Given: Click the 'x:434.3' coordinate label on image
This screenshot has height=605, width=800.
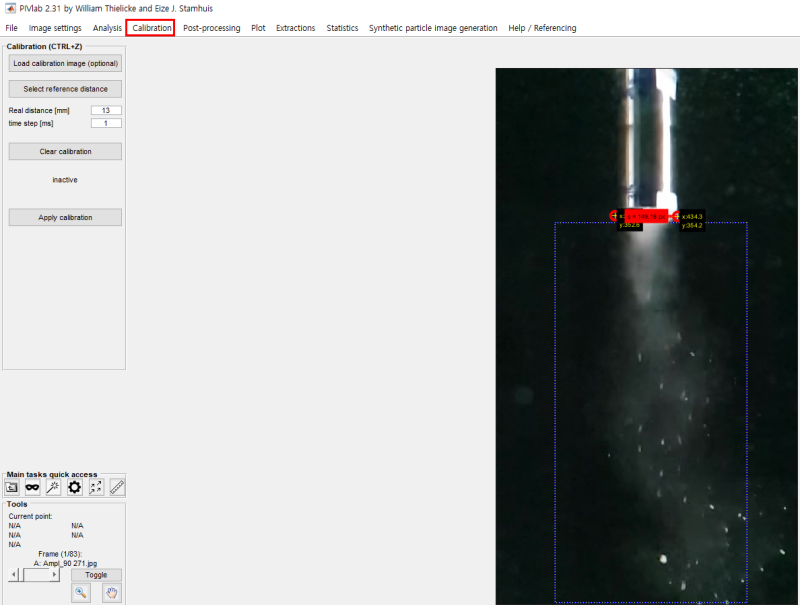Looking at the screenshot, I should coord(692,217).
